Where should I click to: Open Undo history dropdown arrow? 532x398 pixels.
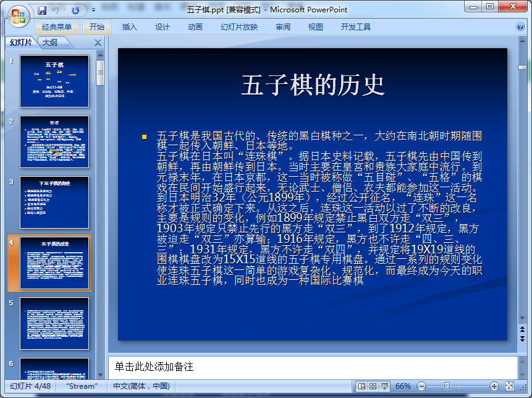tap(64, 10)
